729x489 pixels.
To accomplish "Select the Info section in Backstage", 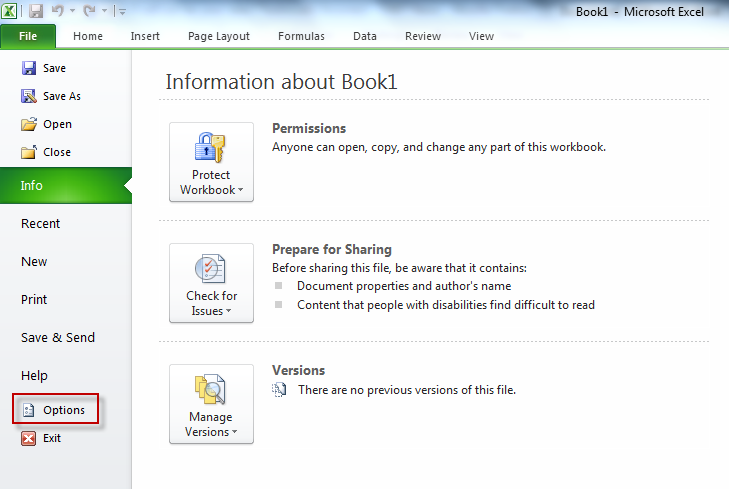I will pos(66,185).
